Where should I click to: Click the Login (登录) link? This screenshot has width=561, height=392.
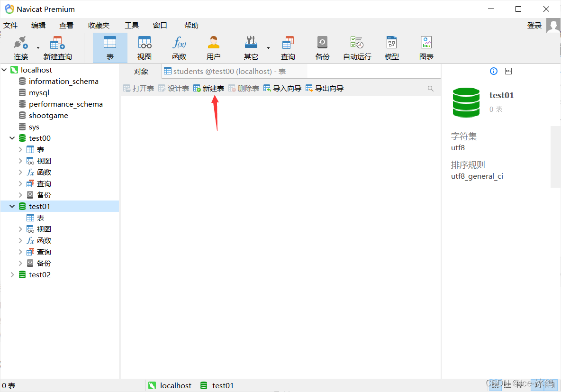pos(534,26)
